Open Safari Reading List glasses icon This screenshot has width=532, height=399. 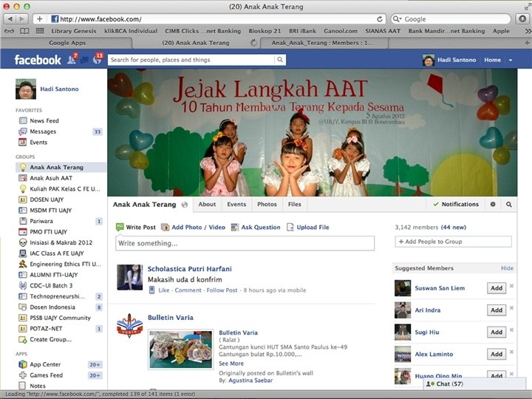pos(9,31)
